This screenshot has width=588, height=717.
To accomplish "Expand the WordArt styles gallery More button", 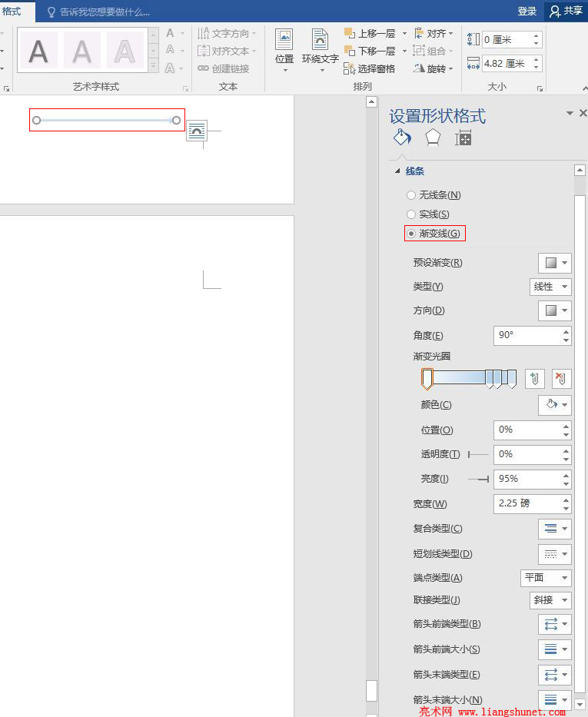I will click(154, 67).
